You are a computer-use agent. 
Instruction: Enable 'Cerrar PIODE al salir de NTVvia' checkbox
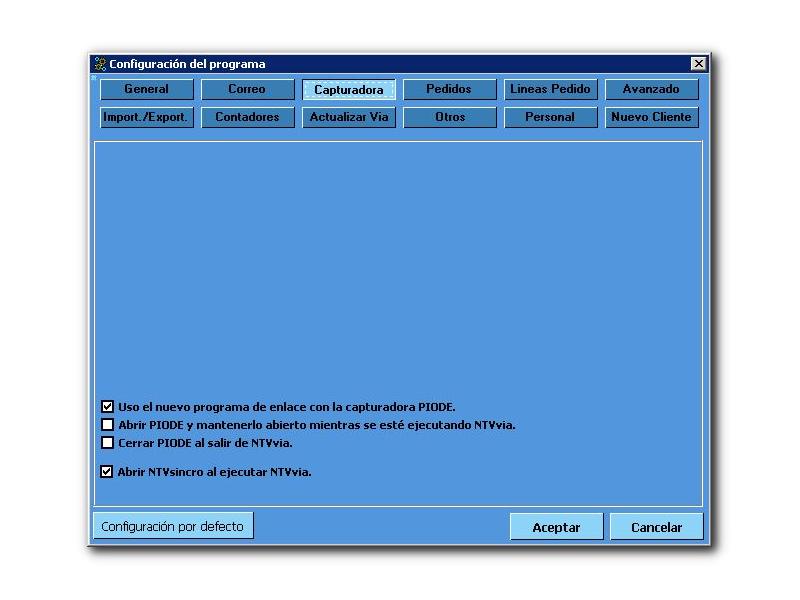click(107, 442)
